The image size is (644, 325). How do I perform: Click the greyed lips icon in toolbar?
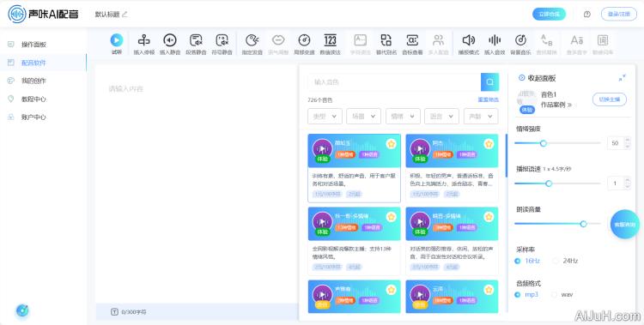(278, 39)
